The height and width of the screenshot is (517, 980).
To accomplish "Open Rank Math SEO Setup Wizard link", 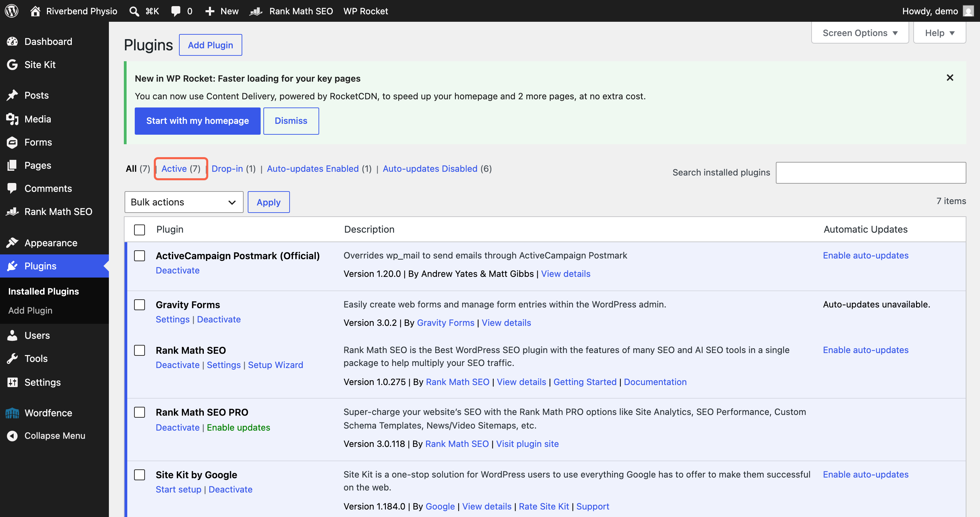I will coord(275,365).
